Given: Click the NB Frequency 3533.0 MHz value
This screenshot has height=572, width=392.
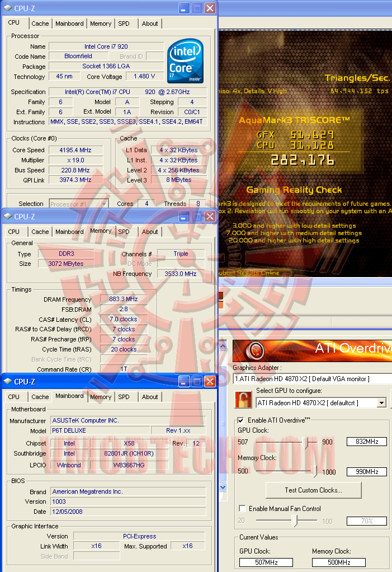Looking at the screenshot, I should point(181,274).
